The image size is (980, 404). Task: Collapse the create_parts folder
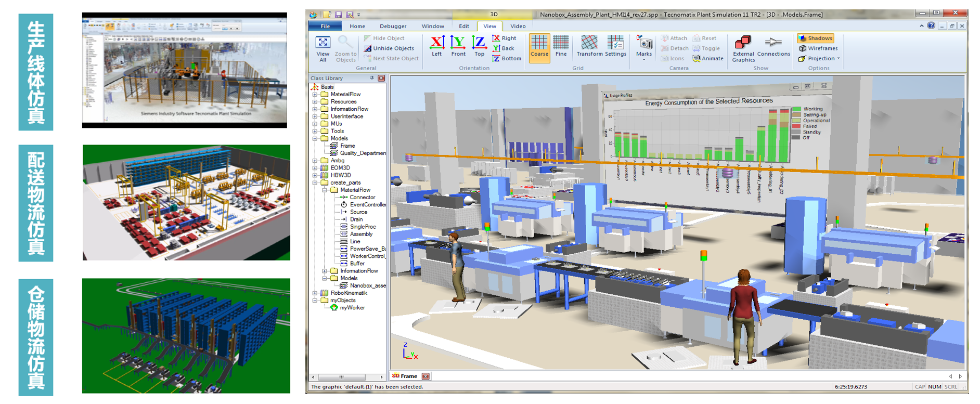pos(315,183)
